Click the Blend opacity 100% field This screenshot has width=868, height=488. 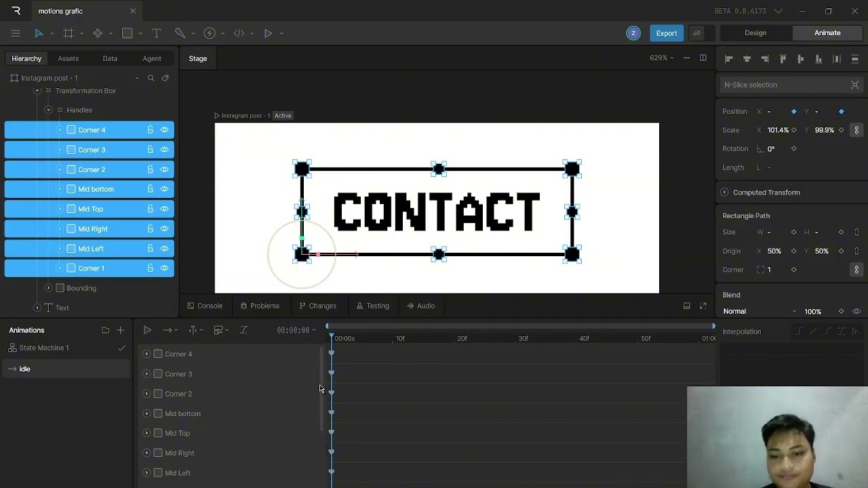(813, 312)
